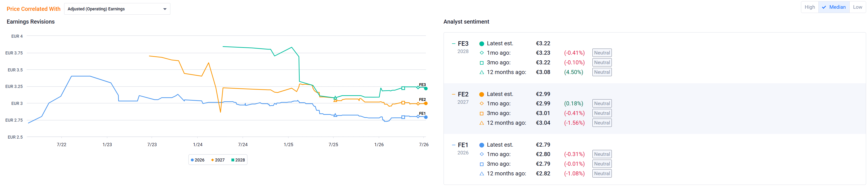Collapse the FE1 2026 sentiment section
868x186 pixels.
(453, 145)
